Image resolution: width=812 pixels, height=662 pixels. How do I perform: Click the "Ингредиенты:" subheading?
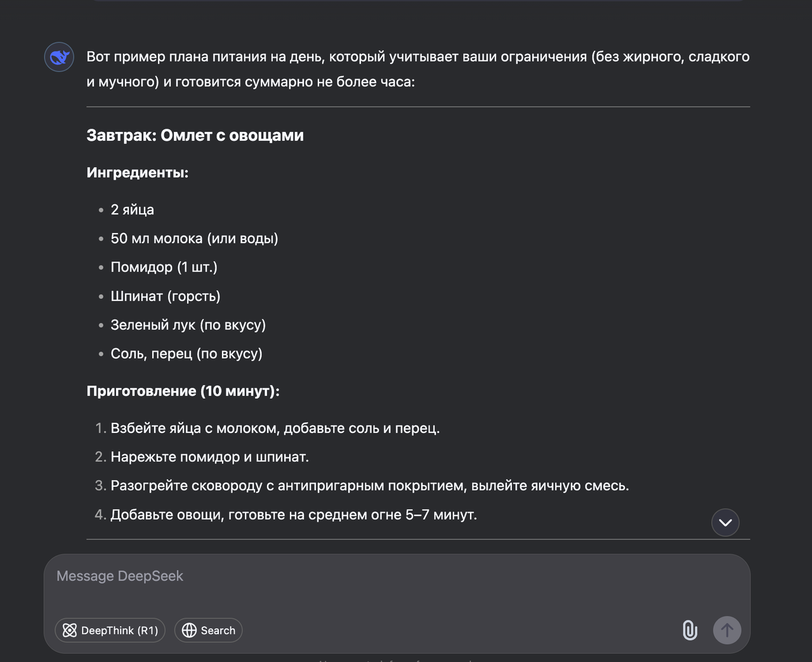click(x=137, y=173)
